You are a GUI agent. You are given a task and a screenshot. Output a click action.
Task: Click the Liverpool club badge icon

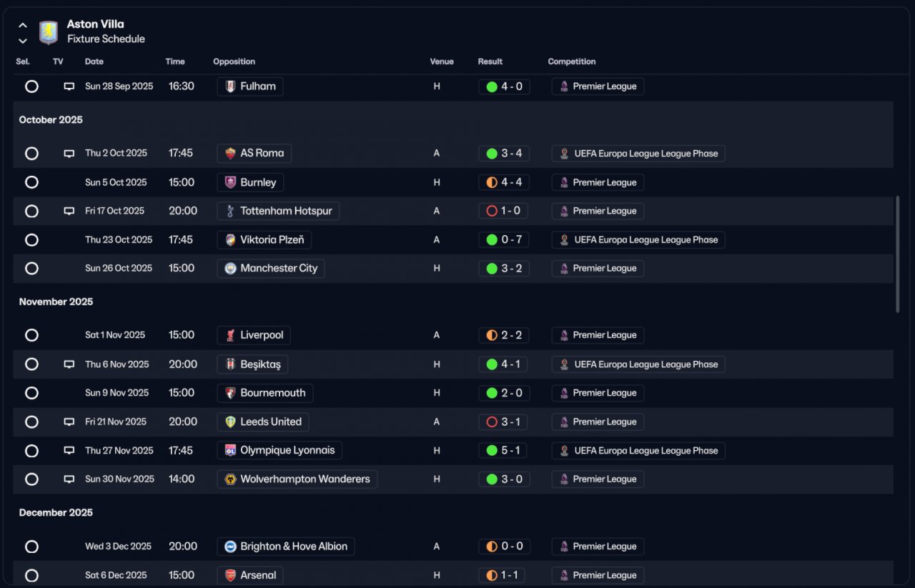pyautogui.click(x=230, y=335)
